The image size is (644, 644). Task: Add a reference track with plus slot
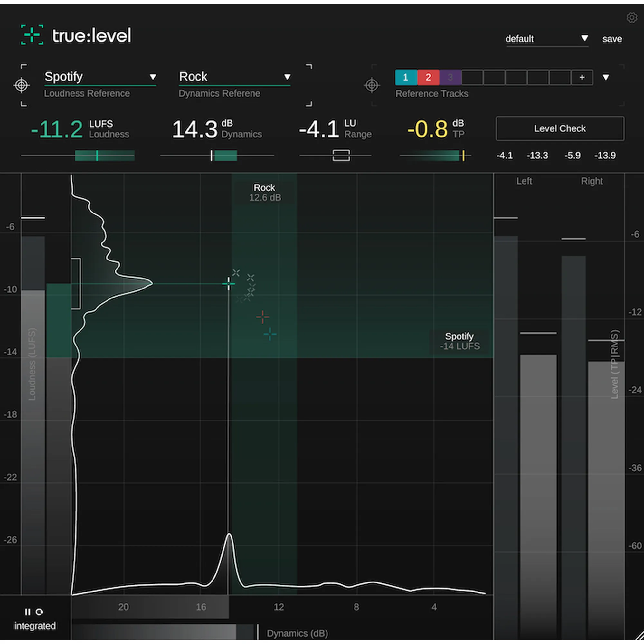(582, 78)
